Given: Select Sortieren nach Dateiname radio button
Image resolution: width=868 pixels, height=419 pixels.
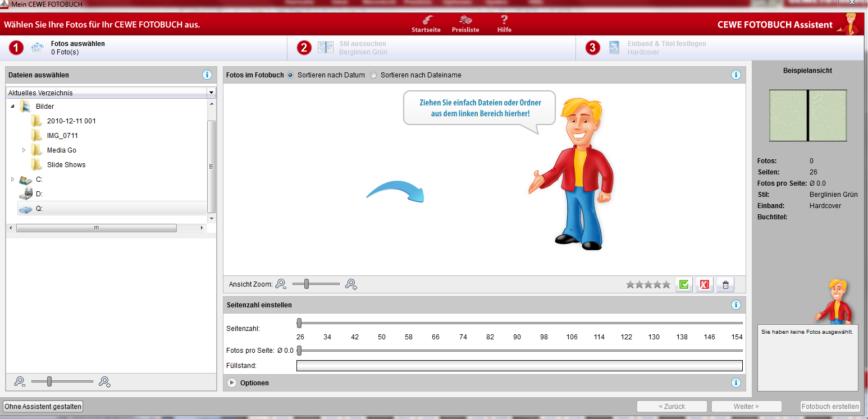Looking at the screenshot, I should pyautogui.click(x=373, y=75).
